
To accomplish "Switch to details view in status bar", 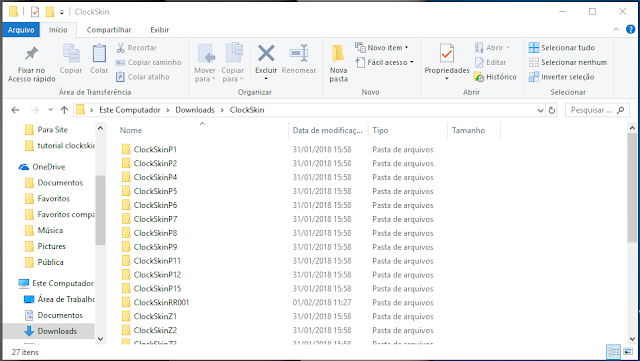I will (613, 351).
